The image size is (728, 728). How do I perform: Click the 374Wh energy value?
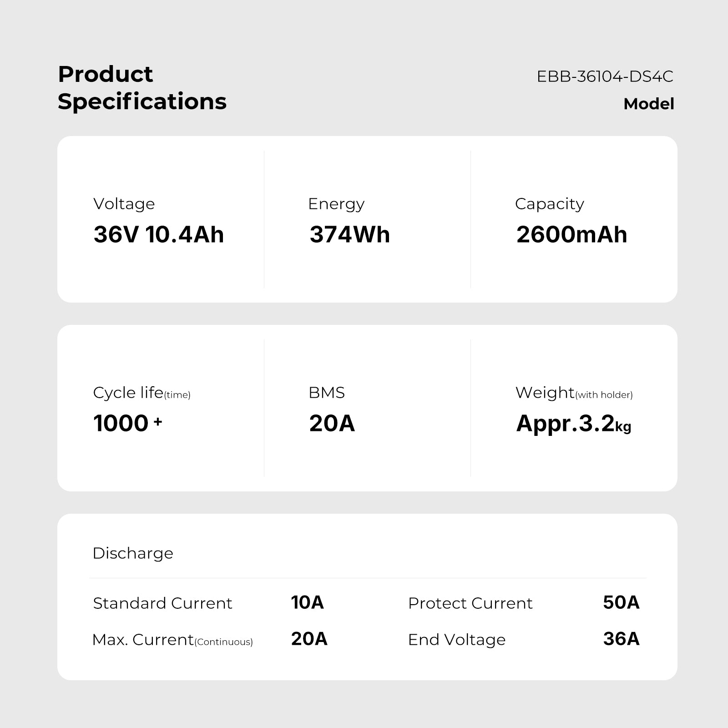click(x=350, y=235)
